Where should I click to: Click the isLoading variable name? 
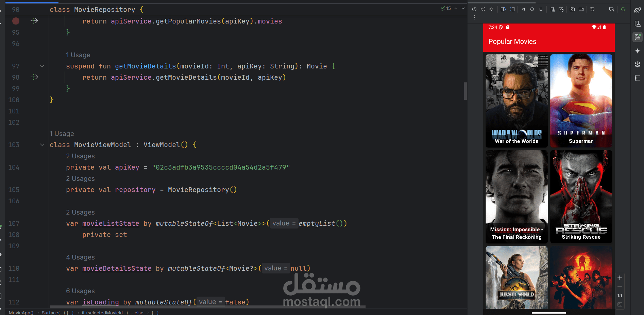101,302
